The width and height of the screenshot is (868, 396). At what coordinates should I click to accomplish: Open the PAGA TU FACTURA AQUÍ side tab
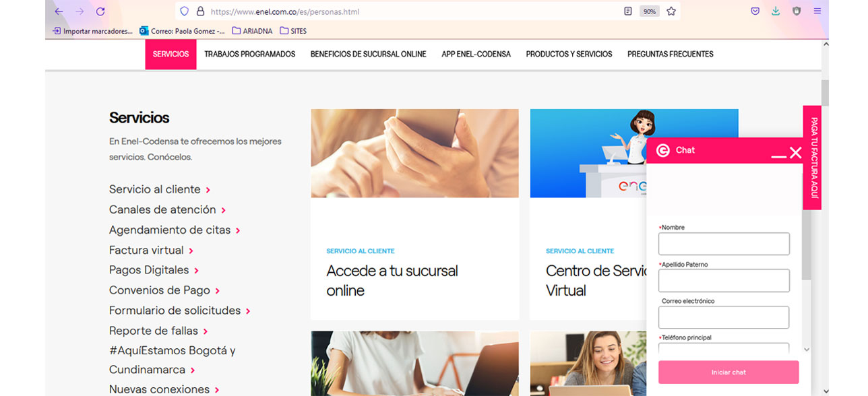pyautogui.click(x=813, y=158)
